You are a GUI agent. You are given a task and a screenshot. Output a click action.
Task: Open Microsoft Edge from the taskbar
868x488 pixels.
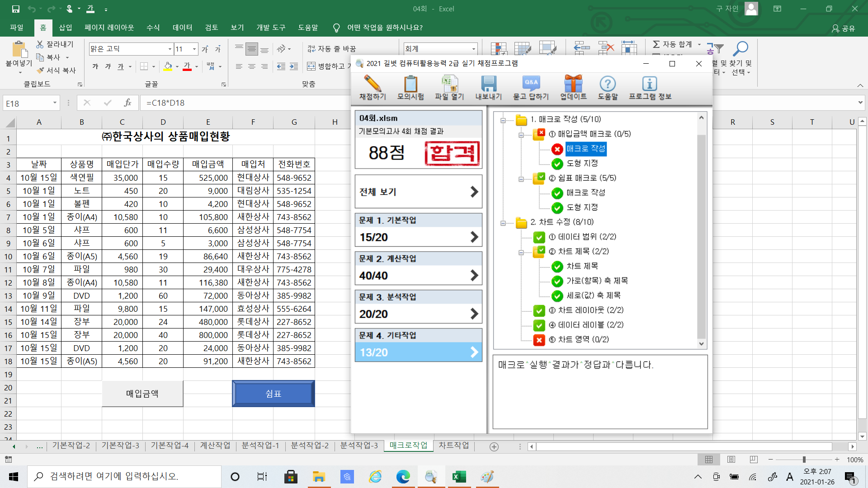click(x=403, y=477)
